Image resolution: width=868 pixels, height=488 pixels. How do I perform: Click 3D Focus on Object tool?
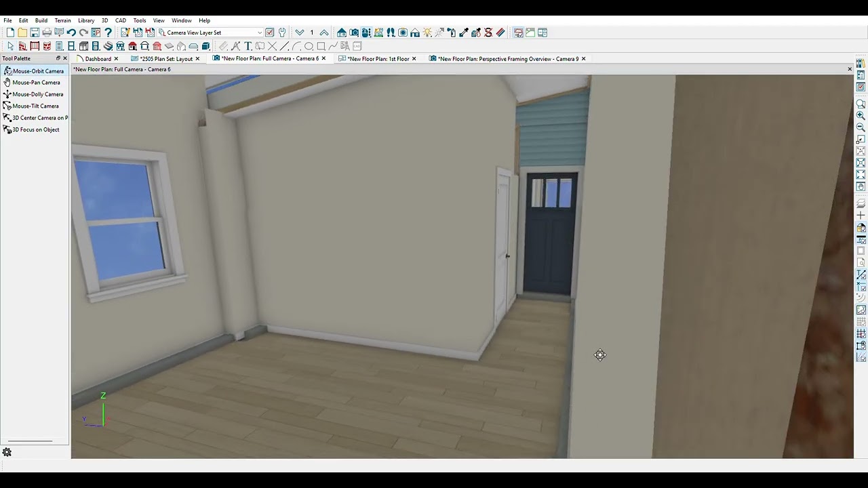point(31,129)
